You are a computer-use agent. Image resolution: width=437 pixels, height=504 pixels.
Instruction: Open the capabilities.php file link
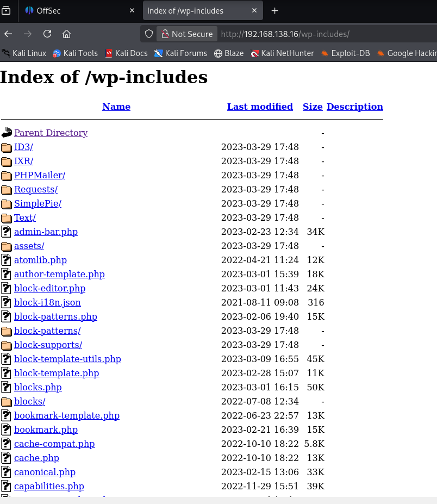pyautogui.click(x=49, y=486)
